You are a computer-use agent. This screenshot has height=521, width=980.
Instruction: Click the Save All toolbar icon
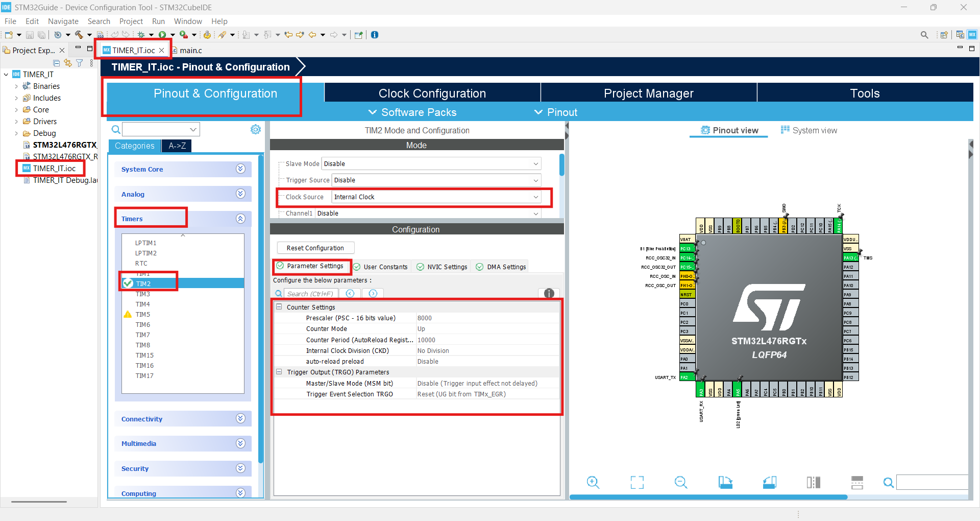[41, 35]
